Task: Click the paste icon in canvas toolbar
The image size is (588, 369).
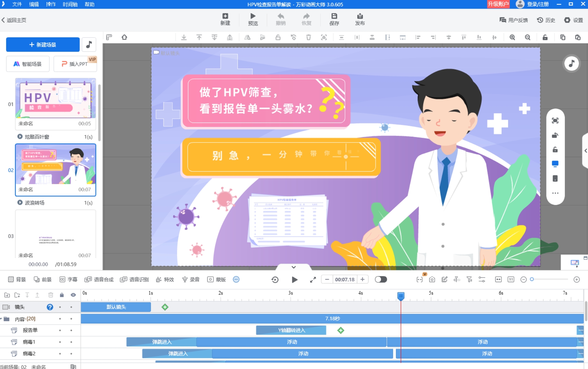Action: (x=578, y=37)
